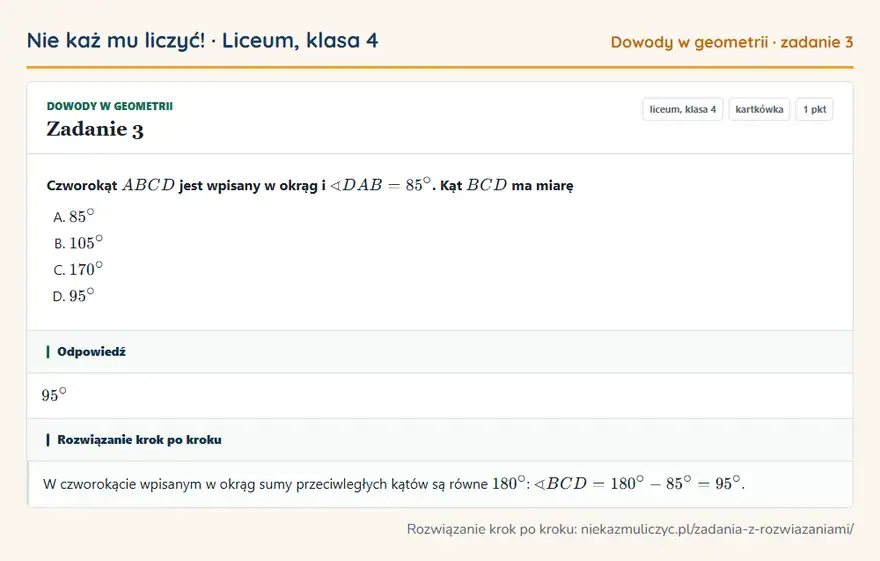Click 'Dowody w geometrii · zadanie 3' breadcrumb
Viewport: 880px width, 561px height.
732,42
